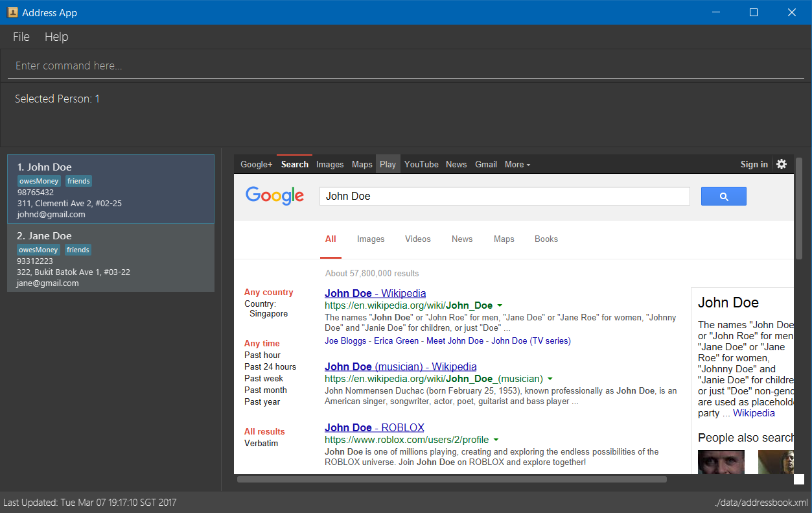812x513 pixels.
Task: Click first People also search thumbnail
Action: tap(721, 462)
